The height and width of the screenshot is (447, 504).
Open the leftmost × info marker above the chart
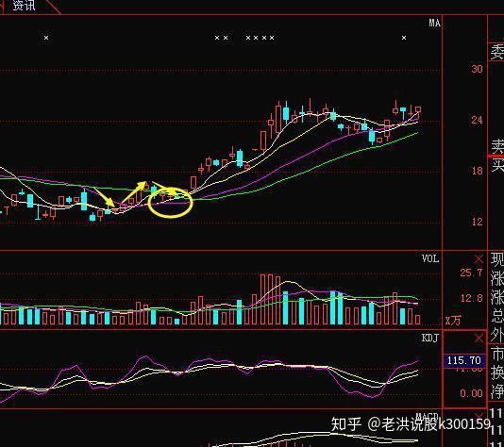pyautogui.click(x=46, y=38)
